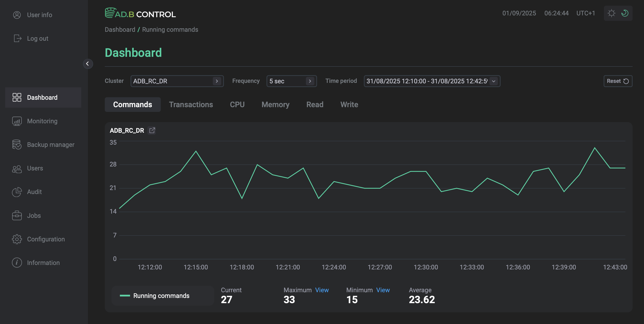Viewport: 644px width, 324px height.
Task: Toggle light mode with the sun icon
Action: [x=612, y=13]
